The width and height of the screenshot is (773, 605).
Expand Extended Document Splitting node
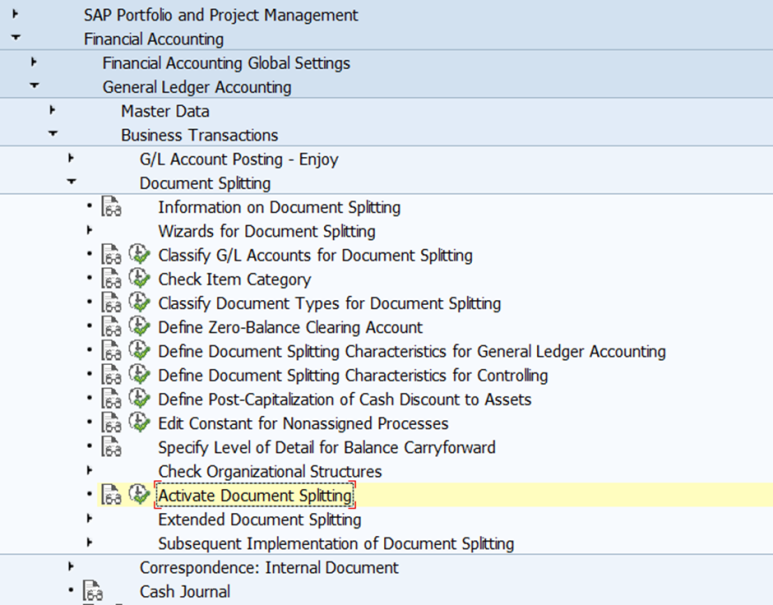coord(89,518)
